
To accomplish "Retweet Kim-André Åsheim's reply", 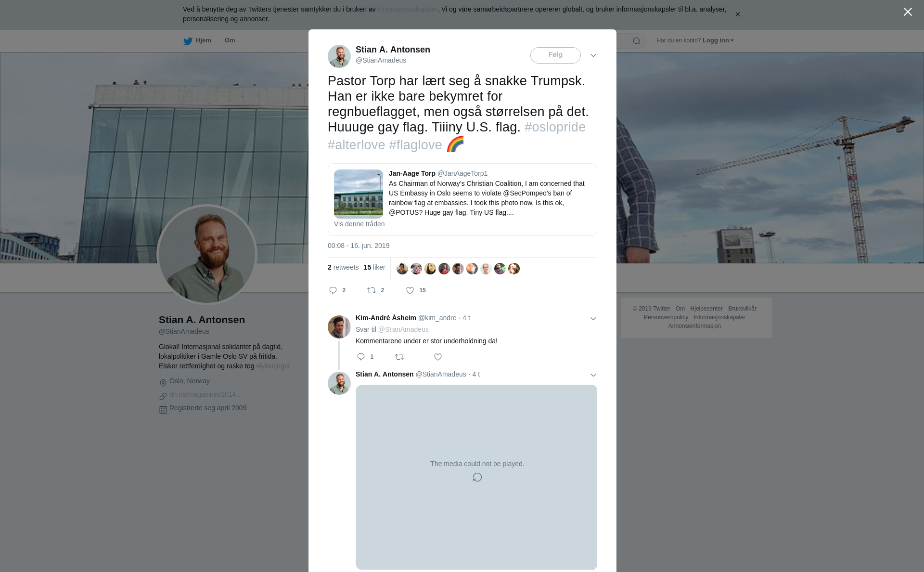I will (x=399, y=357).
